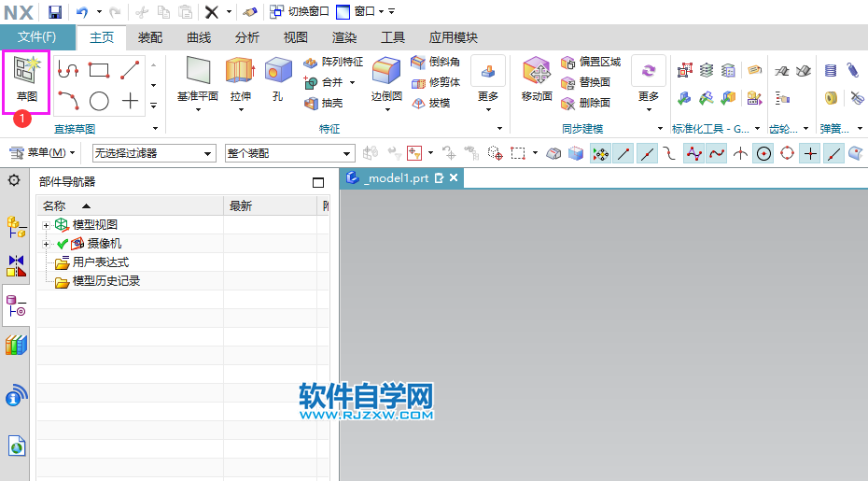Choose the circle sketch tool icon
This screenshot has width=868, height=481.
tap(99, 101)
